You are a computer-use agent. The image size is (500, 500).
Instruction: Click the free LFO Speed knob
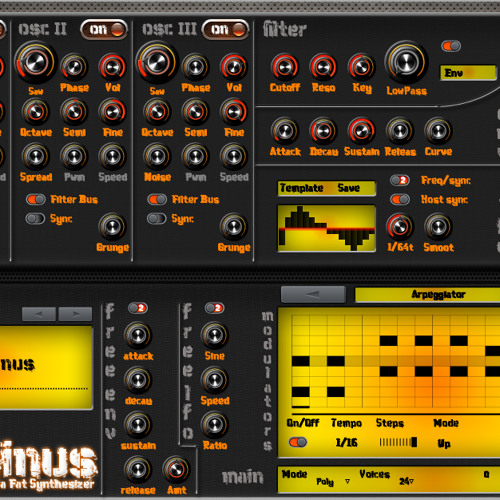tap(215, 380)
